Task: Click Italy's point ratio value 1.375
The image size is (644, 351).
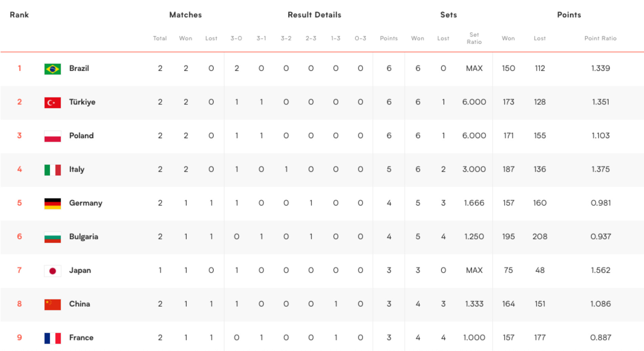Action: point(600,169)
